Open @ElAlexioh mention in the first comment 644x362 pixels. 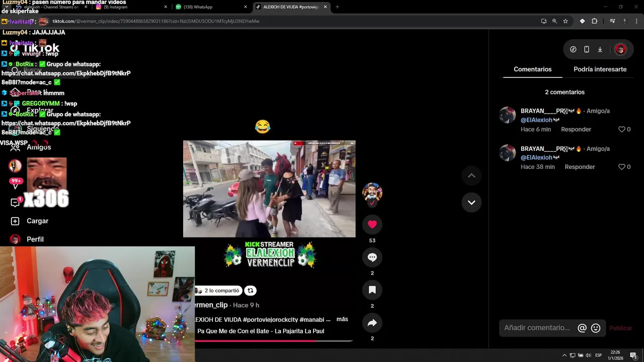click(536, 120)
